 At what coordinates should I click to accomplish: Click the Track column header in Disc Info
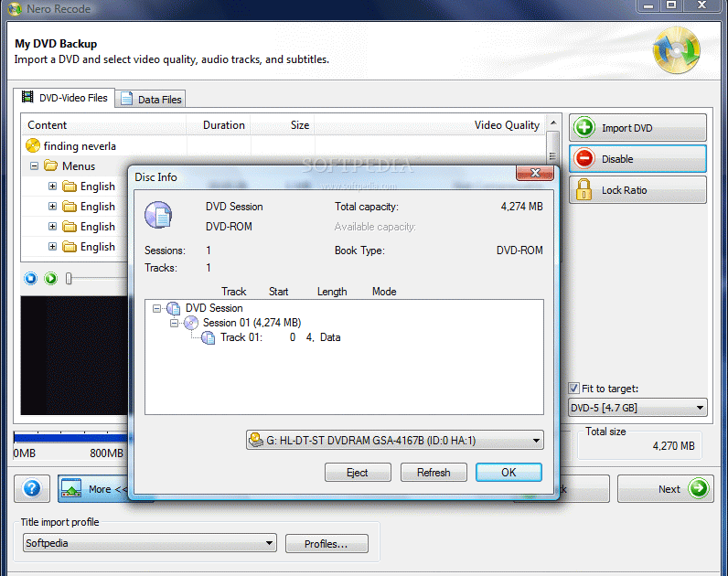pyautogui.click(x=233, y=292)
